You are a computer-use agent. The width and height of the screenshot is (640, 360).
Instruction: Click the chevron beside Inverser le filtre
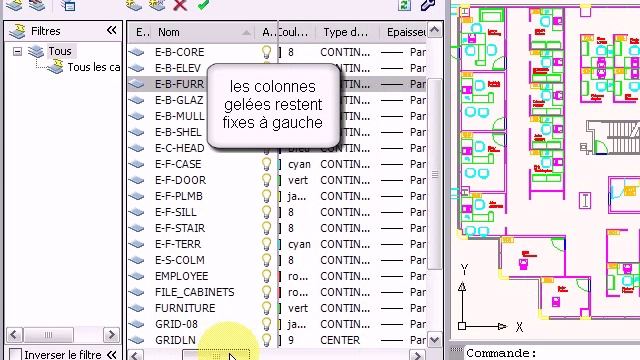(x=111, y=354)
